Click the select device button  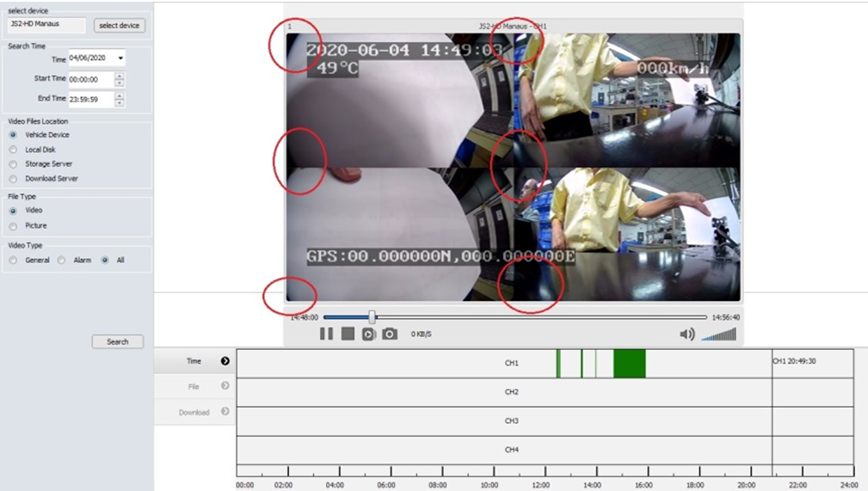120,26
